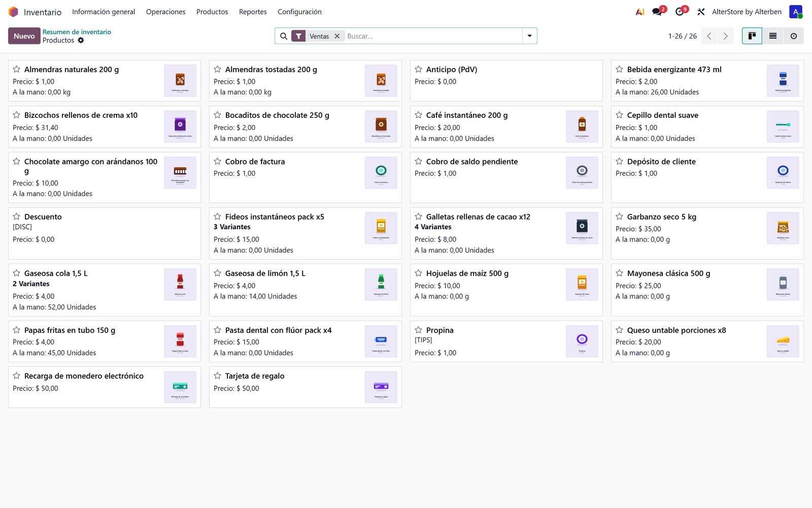Open the Garbanzo seco 5 kg thumbnail
812x508 pixels.
pos(783,228)
